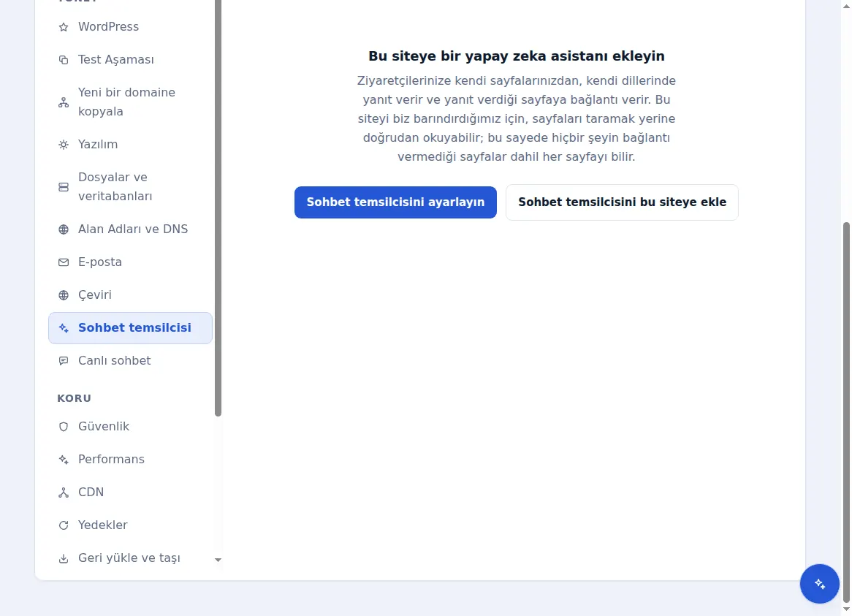Click the sidebar scroll down arrow
This screenshot has width=852, height=616.
coord(218,560)
